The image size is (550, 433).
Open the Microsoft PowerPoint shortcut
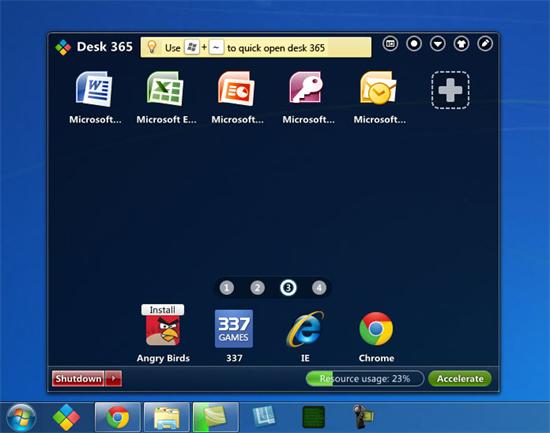pos(236,89)
